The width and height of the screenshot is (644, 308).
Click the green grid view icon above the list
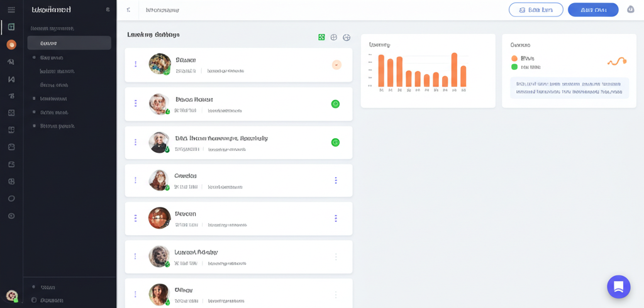[x=321, y=38]
